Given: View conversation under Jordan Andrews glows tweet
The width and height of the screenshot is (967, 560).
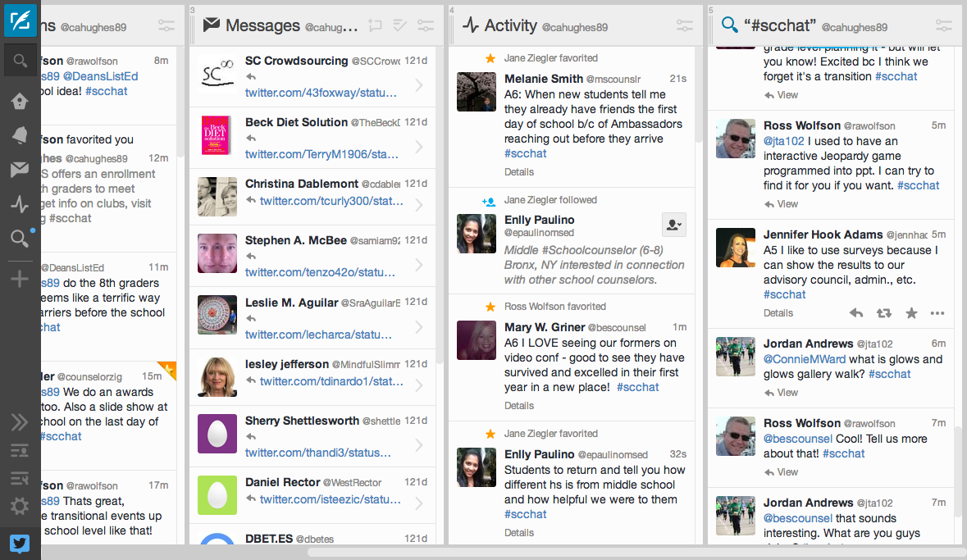Looking at the screenshot, I should coord(781,393).
